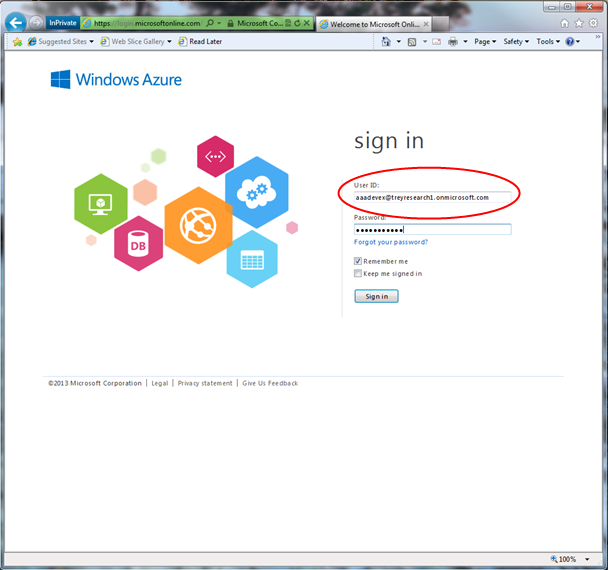The height and width of the screenshot is (570, 608).
Task: Click the Help question mark icon
Action: 570,41
